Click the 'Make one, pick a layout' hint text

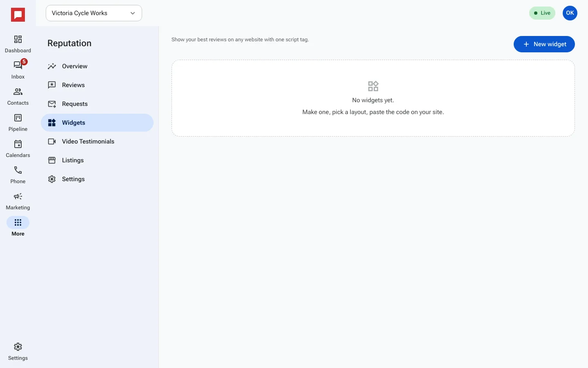click(x=373, y=112)
